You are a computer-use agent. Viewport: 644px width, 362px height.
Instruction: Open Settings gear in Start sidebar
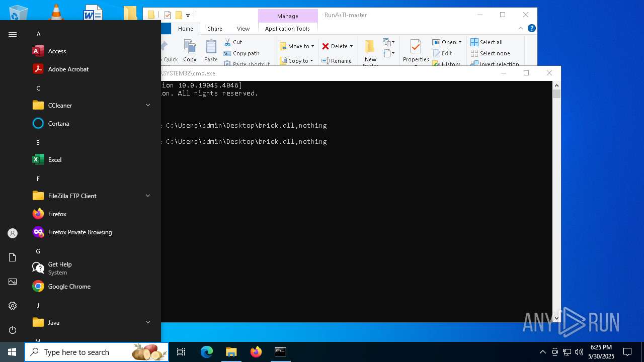[x=13, y=306]
